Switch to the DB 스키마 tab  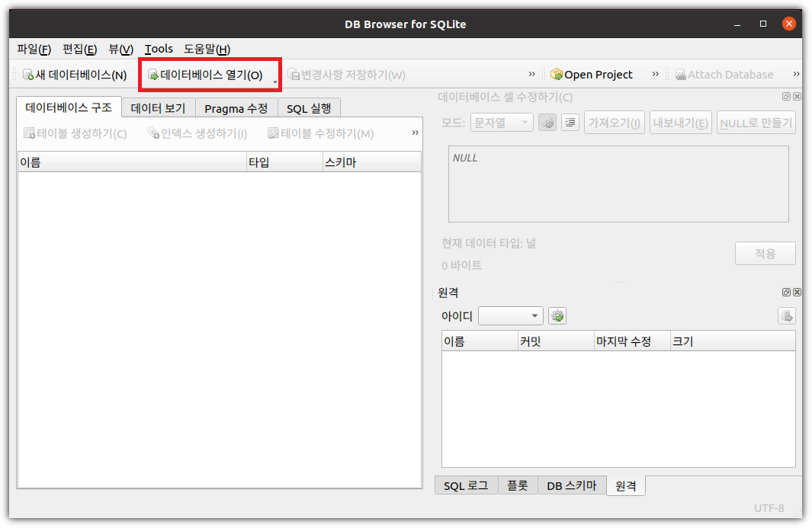click(x=572, y=485)
